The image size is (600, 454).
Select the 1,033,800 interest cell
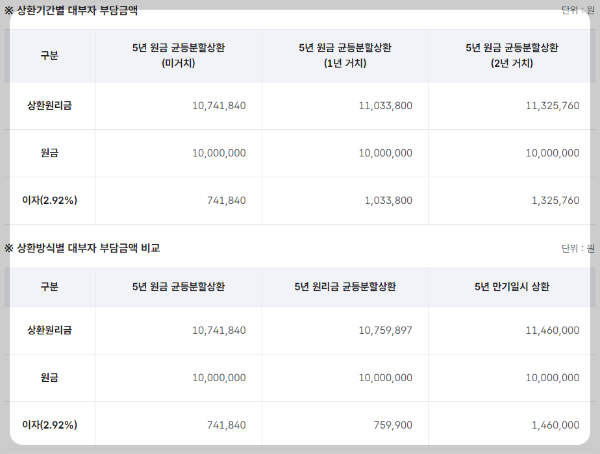(x=388, y=200)
